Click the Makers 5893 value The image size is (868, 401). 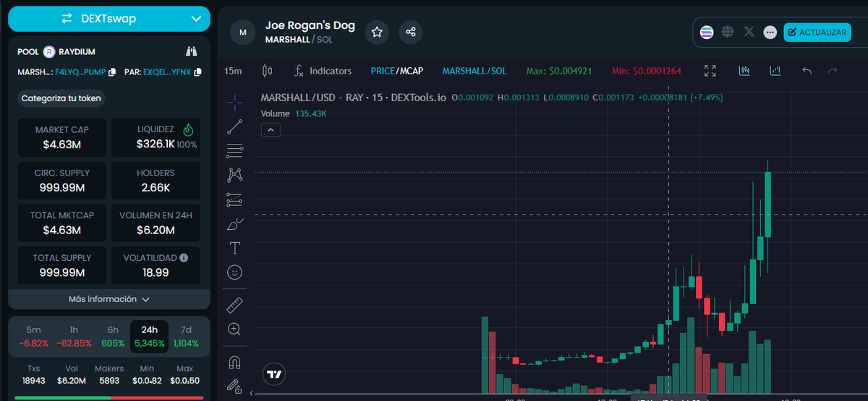[109, 380]
